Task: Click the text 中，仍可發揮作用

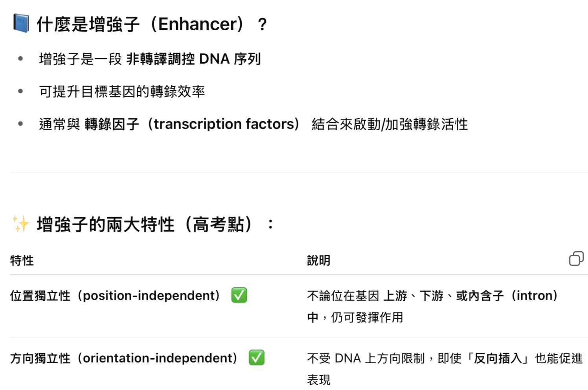Action: point(355,317)
